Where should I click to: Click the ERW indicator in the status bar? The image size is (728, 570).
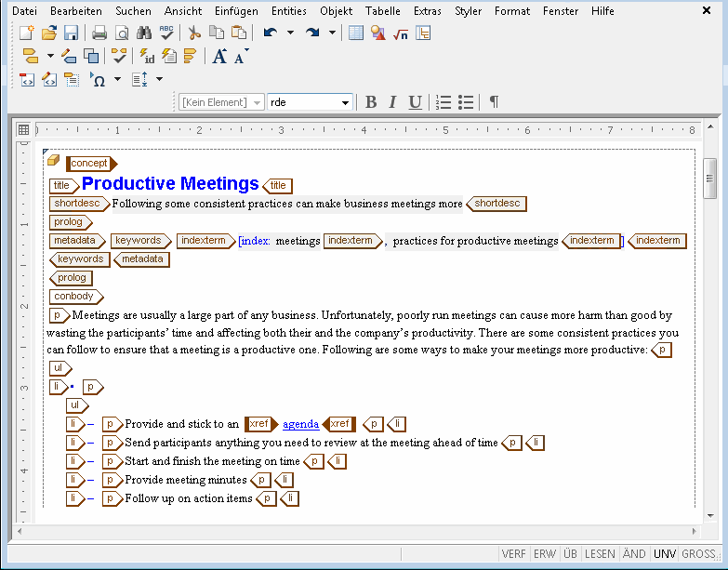545,554
